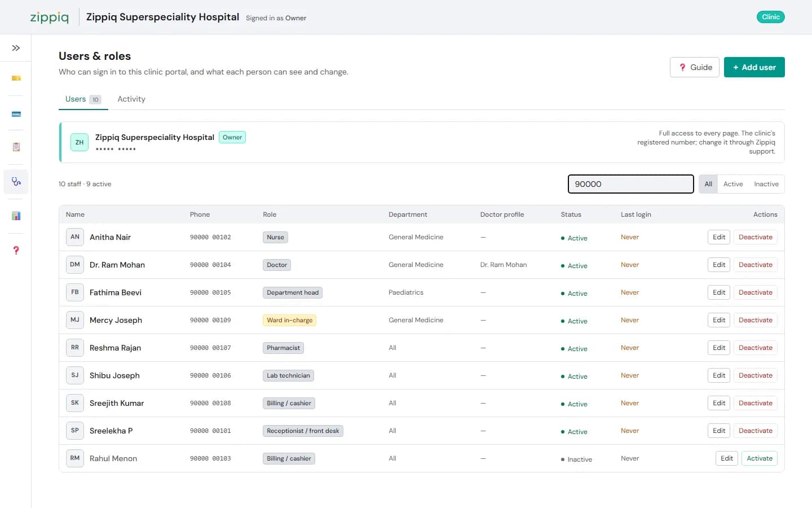Screen dimensions: 812x508
Task: Click the Role column header
Action: click(x=270, y=214)
